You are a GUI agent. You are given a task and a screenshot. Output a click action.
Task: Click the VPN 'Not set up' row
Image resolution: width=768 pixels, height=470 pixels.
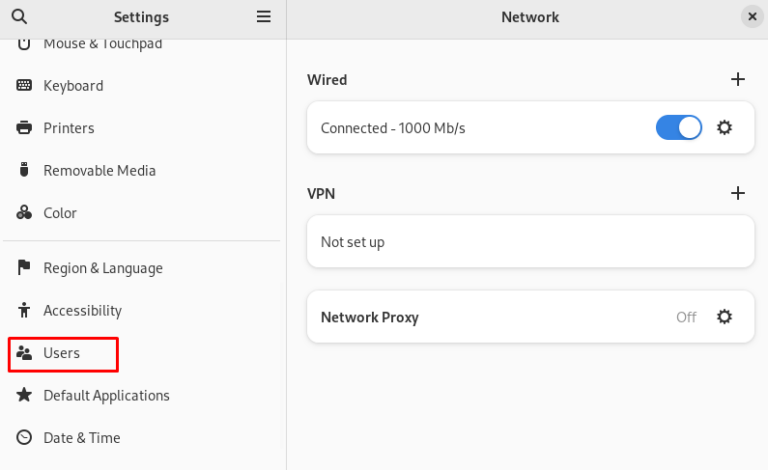point(530,242)
